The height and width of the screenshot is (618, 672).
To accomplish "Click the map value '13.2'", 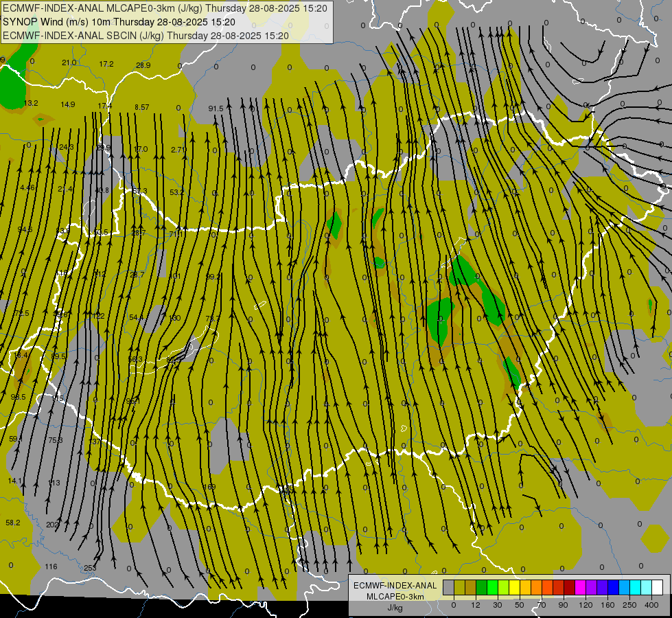I will point(31,104).
